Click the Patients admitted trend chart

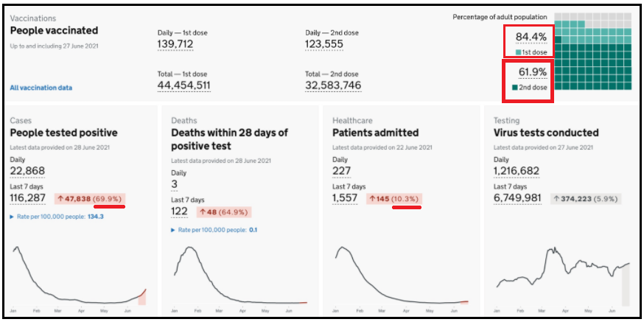coord(401,276)
